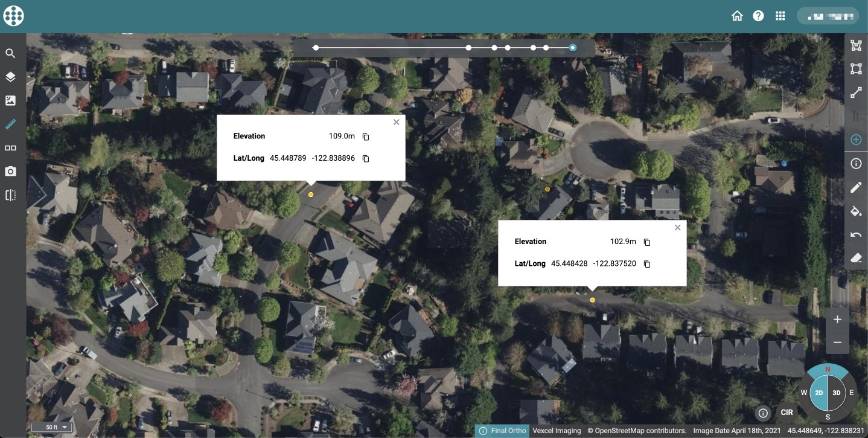Select the latest date on the timeline slider
868x438 pixels.
point(572,47)
